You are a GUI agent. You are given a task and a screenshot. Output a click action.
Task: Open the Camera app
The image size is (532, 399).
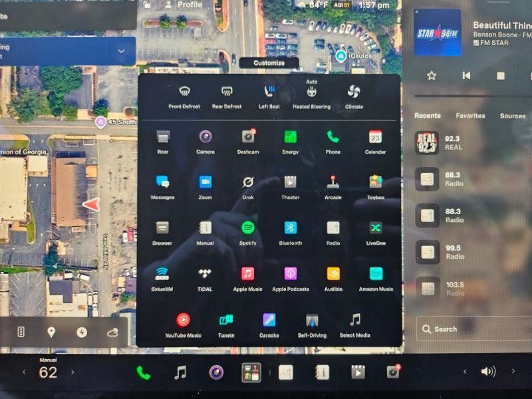coord(205,137)
